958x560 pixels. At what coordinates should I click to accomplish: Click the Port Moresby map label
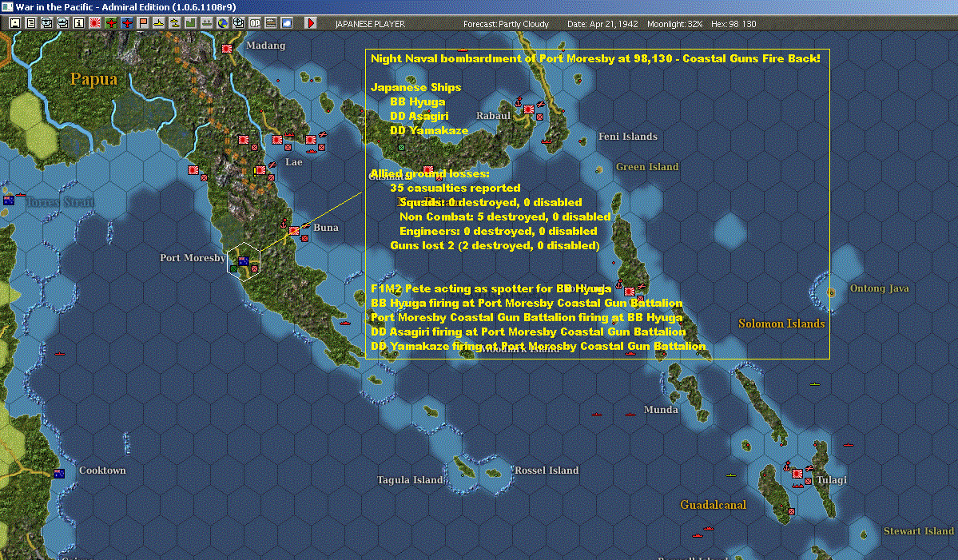pos(193,258)
